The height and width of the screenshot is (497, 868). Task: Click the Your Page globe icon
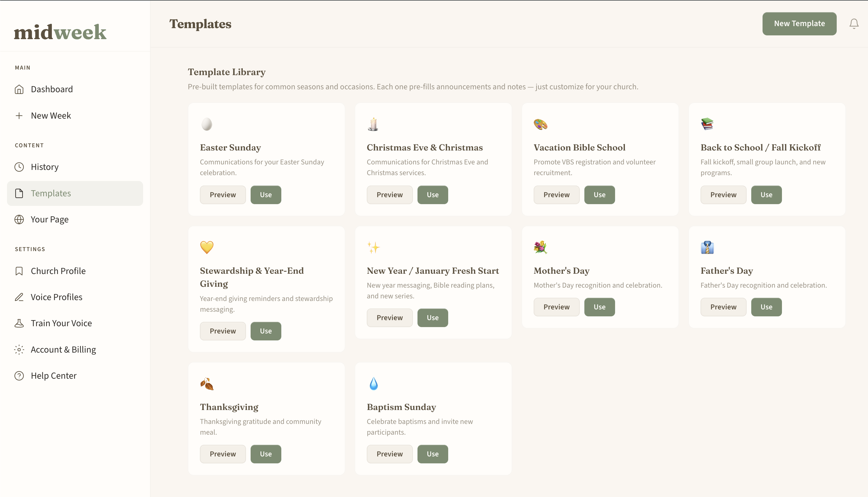pos(19,220)
